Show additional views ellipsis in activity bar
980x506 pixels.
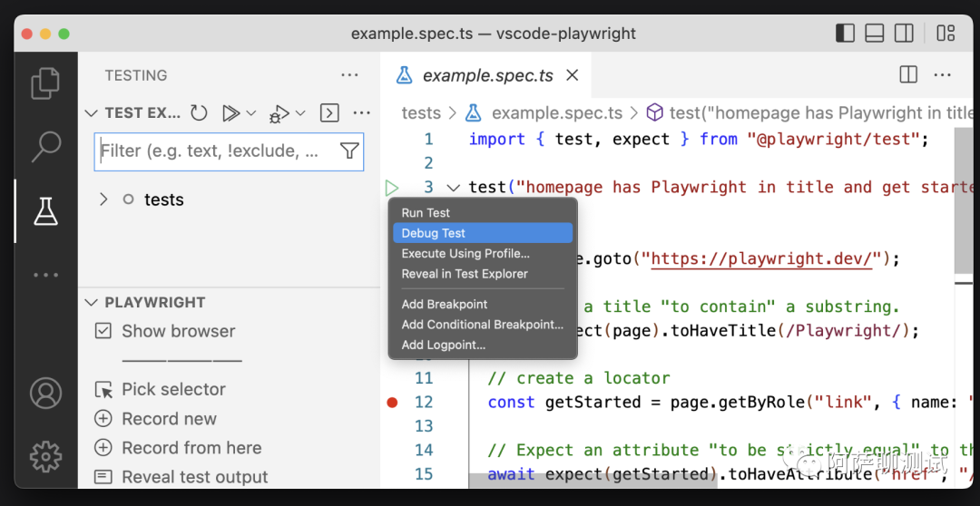click(x=45, y=274)
